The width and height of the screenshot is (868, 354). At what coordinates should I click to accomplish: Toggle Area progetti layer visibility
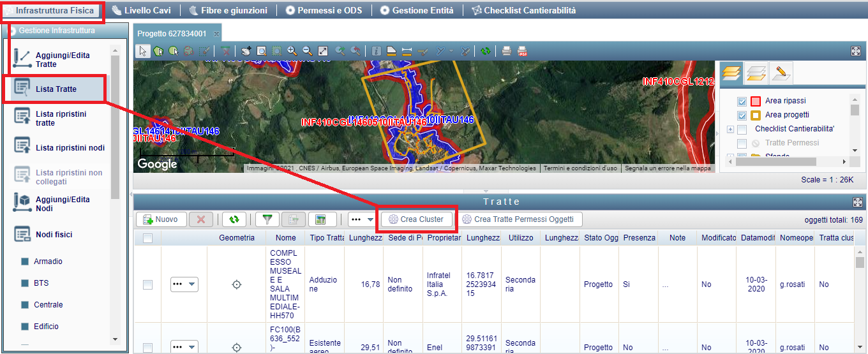pos(742,115)
